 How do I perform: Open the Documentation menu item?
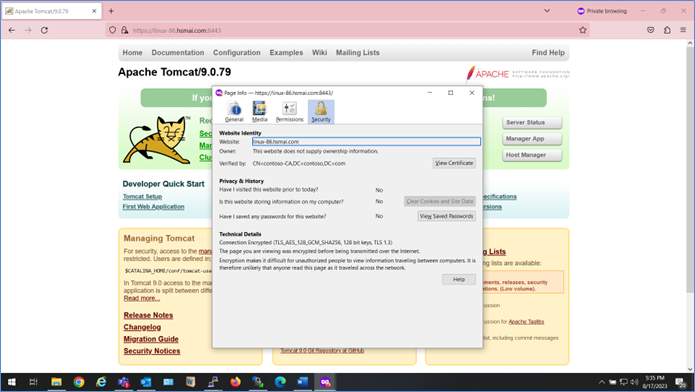[178, 52]
